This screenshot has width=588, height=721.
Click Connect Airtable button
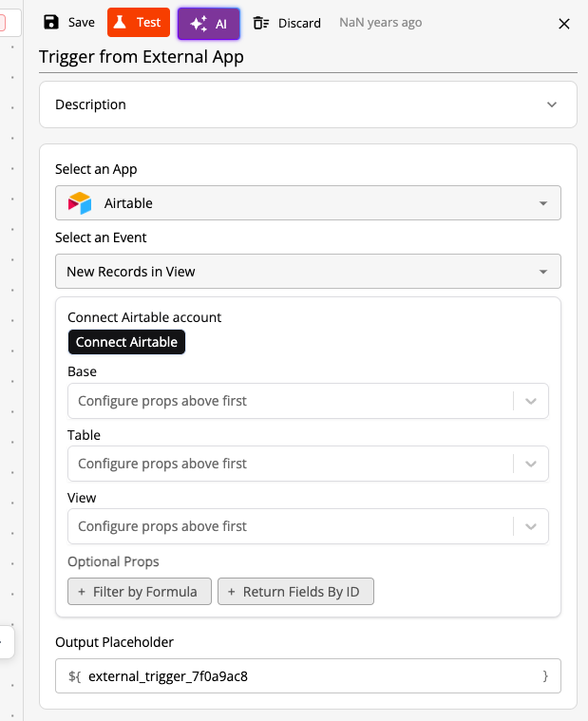point(126,342)
